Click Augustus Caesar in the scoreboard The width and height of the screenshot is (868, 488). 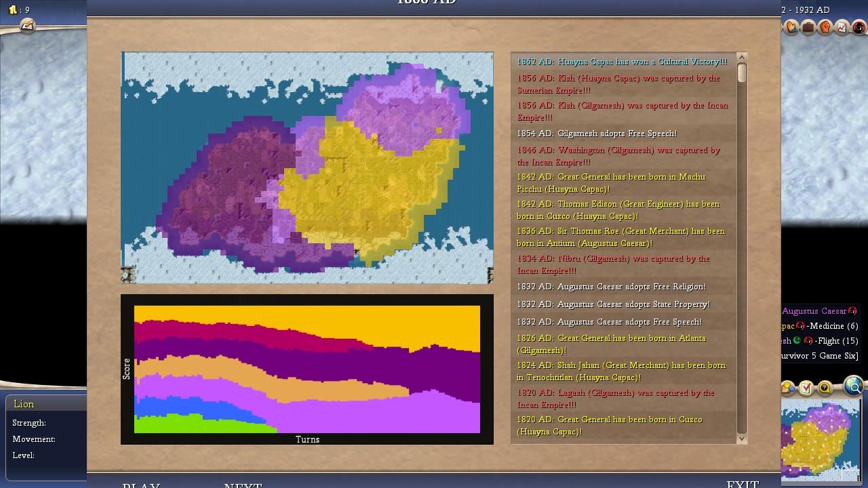(x=814, y=311)
